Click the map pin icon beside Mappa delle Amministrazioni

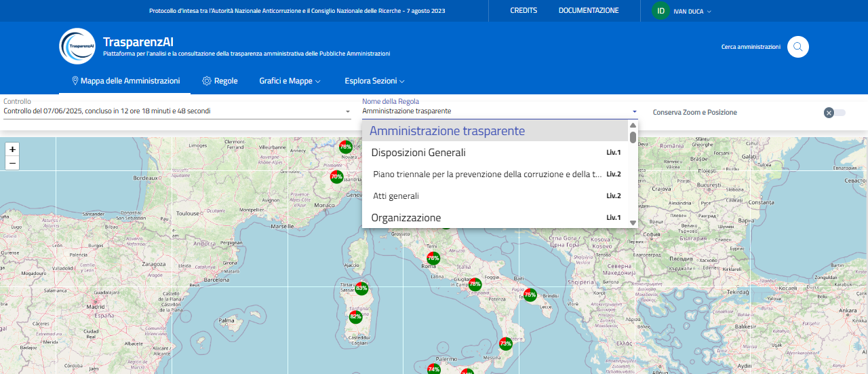(x=75, y=81)
